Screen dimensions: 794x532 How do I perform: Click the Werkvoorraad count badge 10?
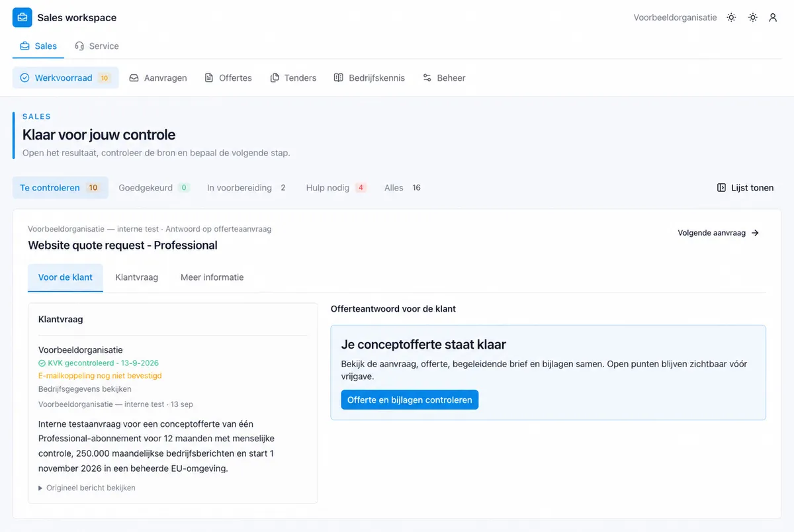click(105, 77)
